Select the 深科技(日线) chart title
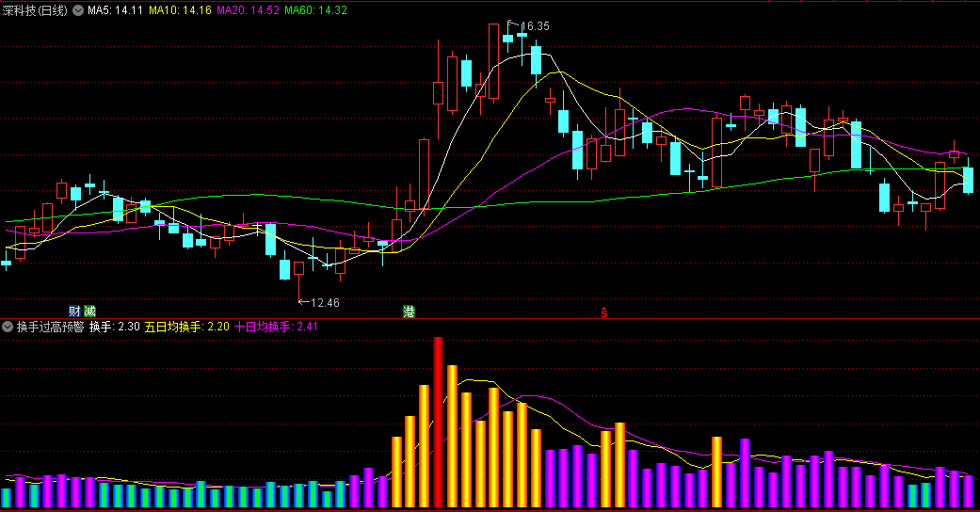980x512 pixels. click(35, 10)
